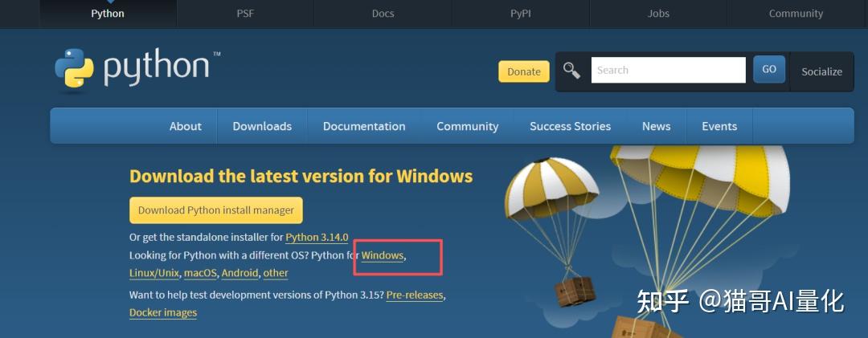
Task: Open the Jobs top tab
Action: [x=658, y=14]
